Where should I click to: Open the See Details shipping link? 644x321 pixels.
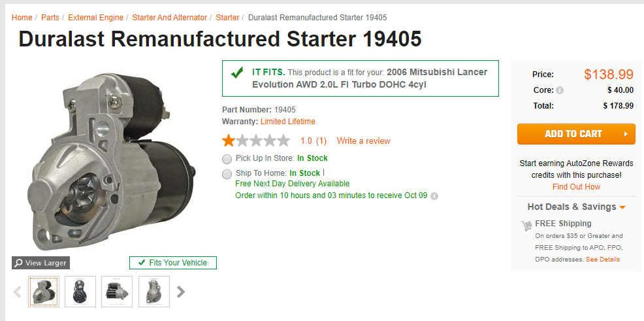[x=602, y=260]
